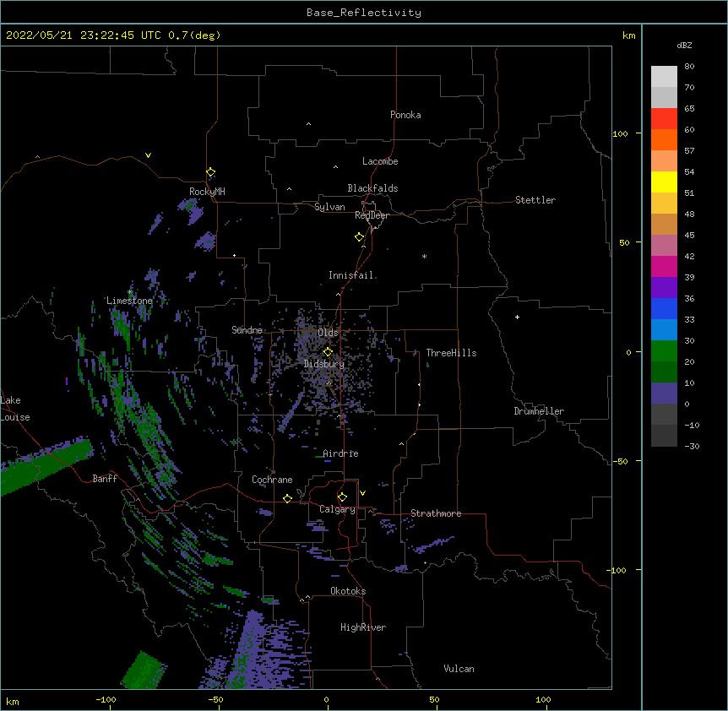The height and width of the screenshot is (711, 728).
Task: Click the Sylvan town label
Action: click(329, 207)
